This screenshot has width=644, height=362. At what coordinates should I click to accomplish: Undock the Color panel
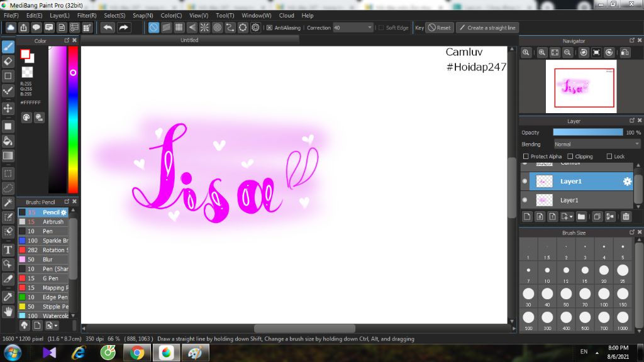coord(67,40)
